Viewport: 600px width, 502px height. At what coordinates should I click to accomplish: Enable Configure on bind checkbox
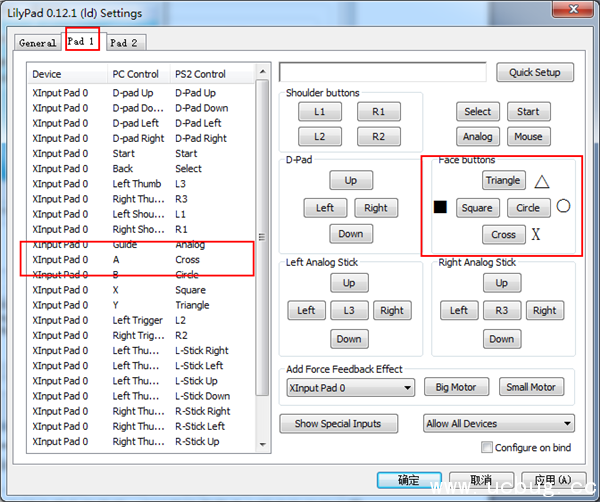[x=487, y=447]
